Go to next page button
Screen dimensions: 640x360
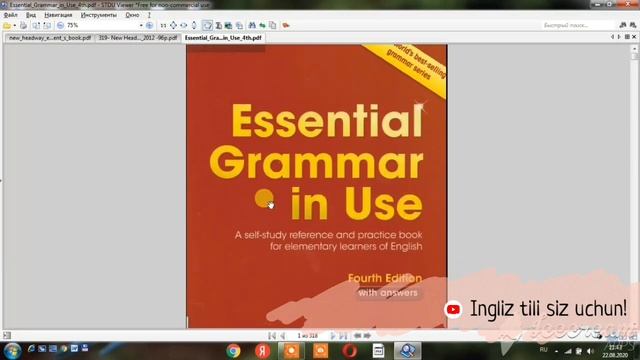click(333, 336)
